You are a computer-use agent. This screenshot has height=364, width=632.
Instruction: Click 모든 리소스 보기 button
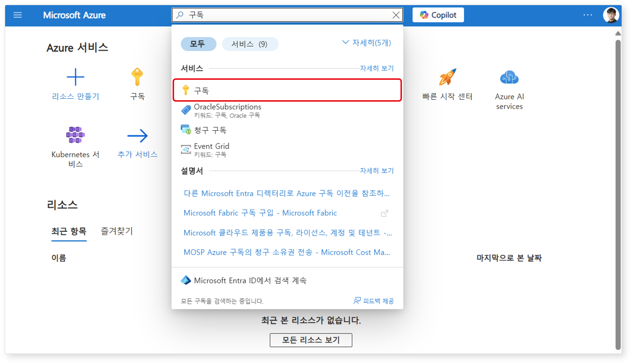coord(311,340)
